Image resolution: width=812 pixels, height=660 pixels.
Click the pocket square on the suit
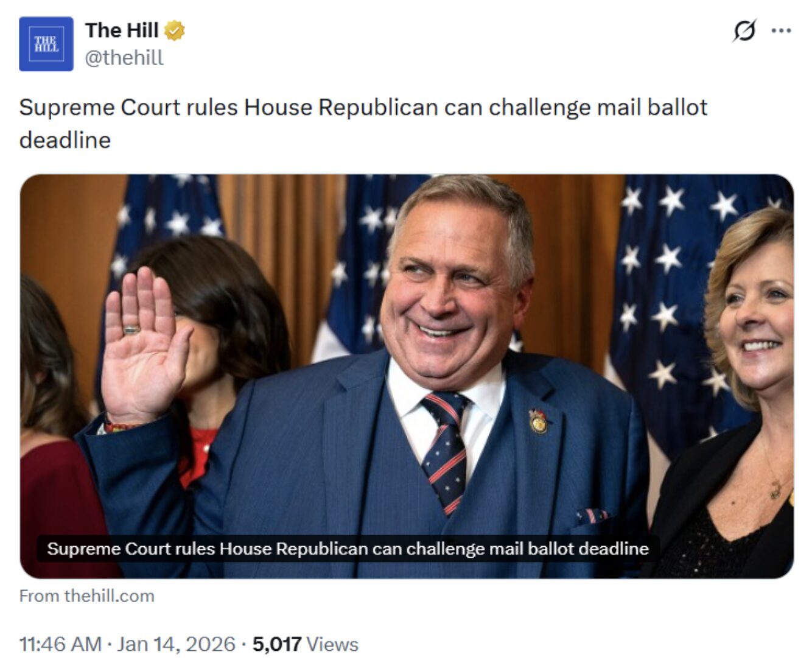[592, 516]
